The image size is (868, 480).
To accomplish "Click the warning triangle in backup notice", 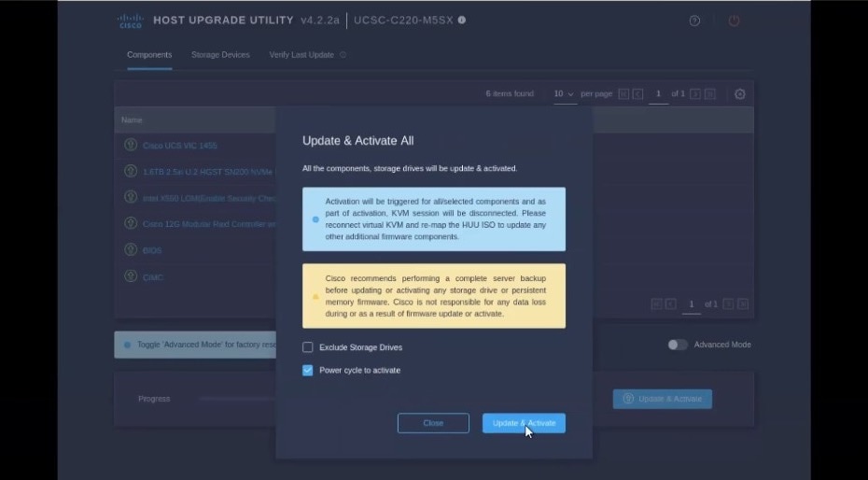I will pos(315,296).
